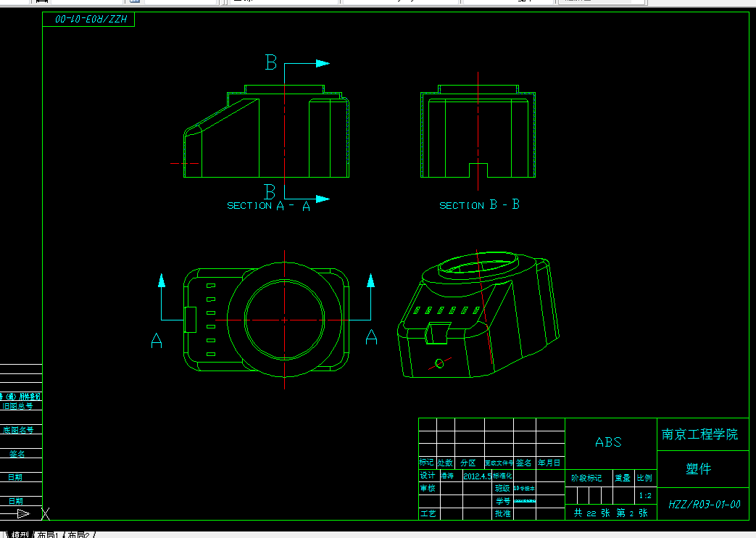The width and height of the screenshot is (756, 538).
Task: Click the 年月日 column header
Action: pyautogui.click(x=549, y=463)
